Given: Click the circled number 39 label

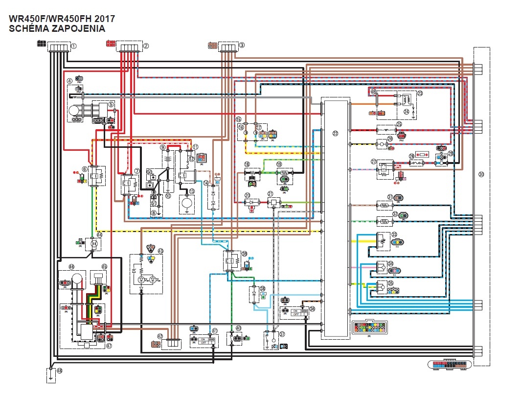Looking at the screenshot, I should pyautogui.click(x=245, y=254).
